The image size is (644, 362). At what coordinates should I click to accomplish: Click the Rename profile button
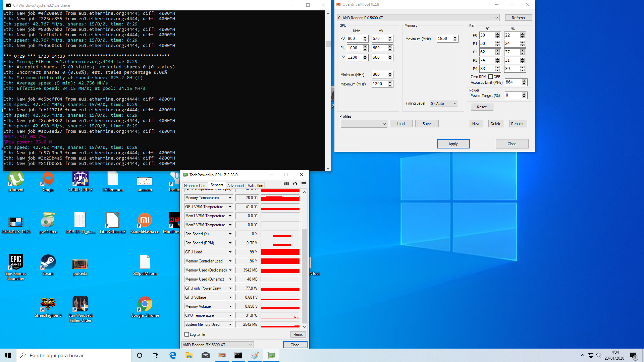coord(518,124)
